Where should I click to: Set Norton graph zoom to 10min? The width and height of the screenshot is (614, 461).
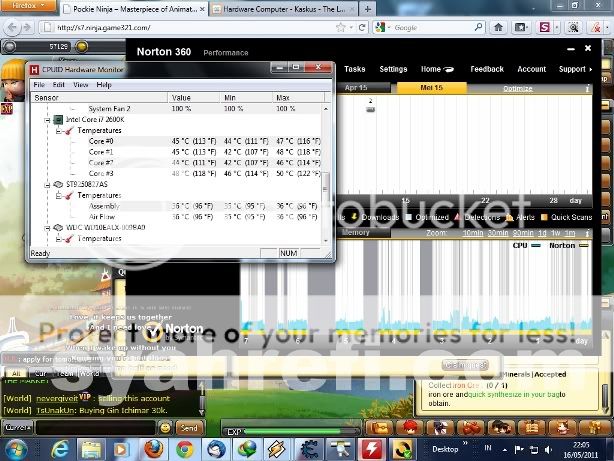pyautogui.click(x=473, y=233)
